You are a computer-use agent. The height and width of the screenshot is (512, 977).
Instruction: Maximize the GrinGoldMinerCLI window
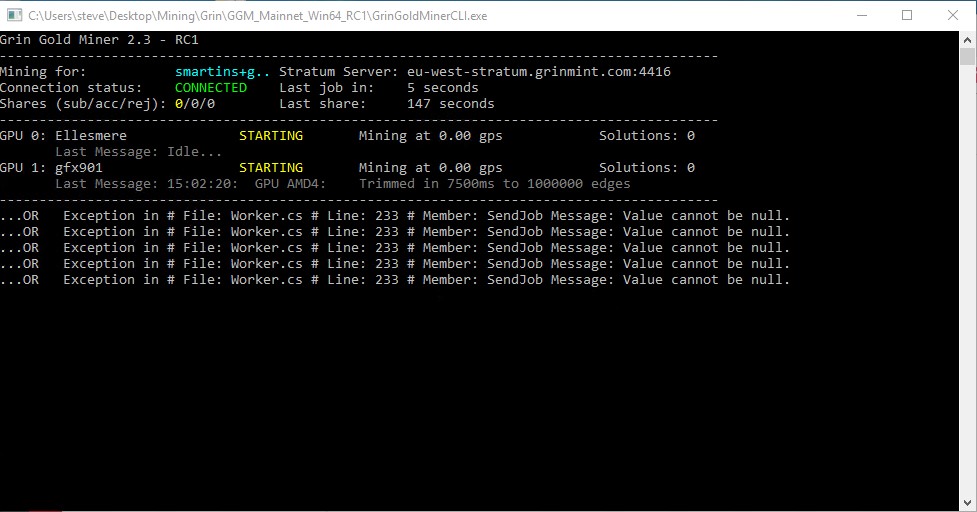(907, 15)
